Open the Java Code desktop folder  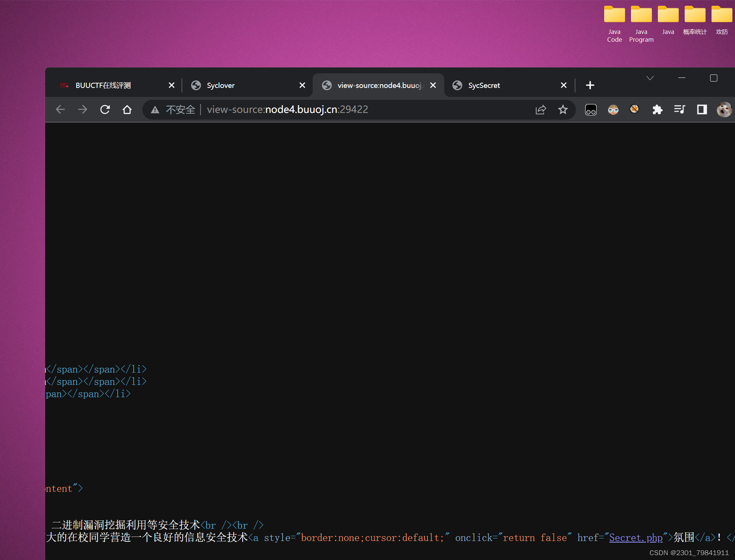click(614, 15)
